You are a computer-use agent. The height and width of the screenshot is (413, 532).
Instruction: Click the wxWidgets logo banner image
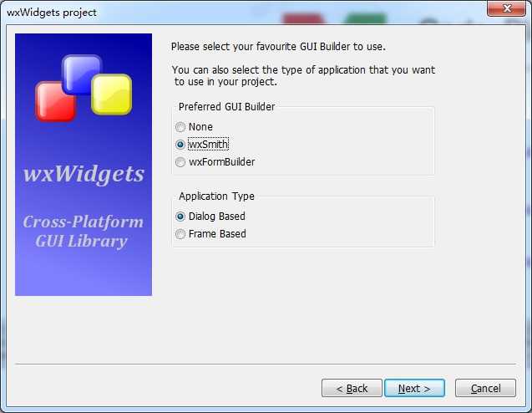pyautogui.click(x=84, y=165)
